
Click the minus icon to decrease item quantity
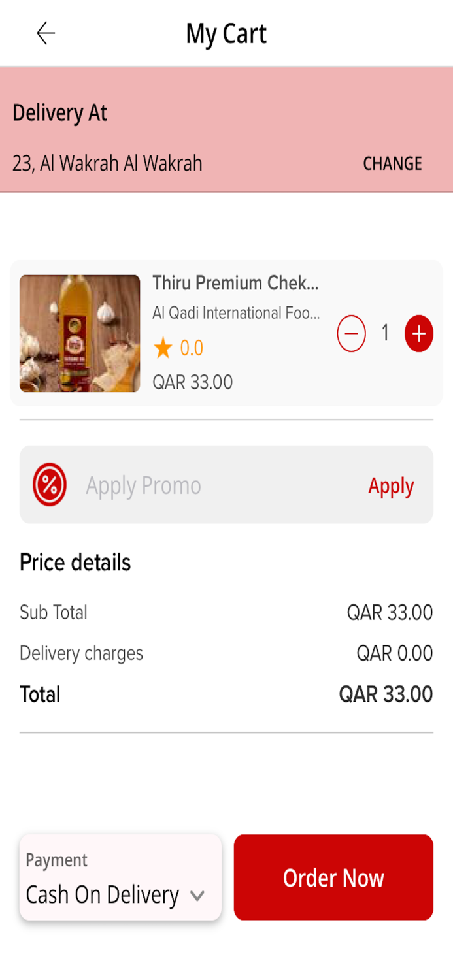351,333
